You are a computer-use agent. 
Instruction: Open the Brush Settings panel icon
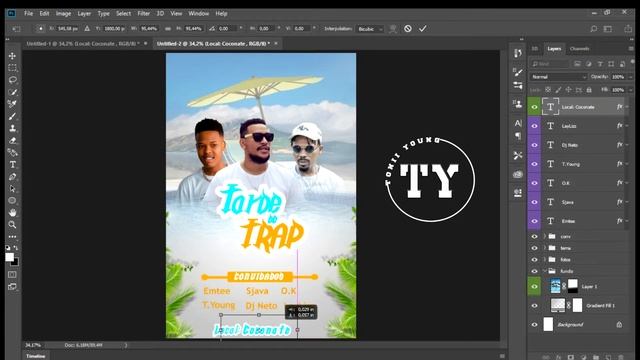[x=518, y=73]
